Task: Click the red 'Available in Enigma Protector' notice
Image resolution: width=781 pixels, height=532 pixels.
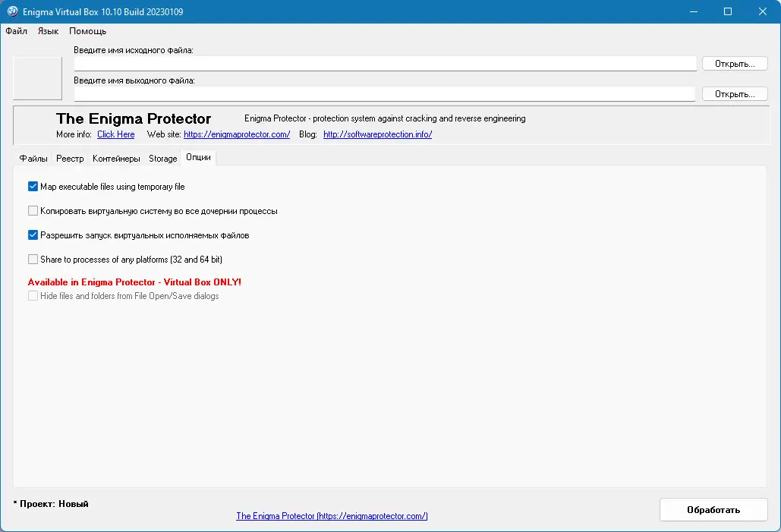Action: tap(134, 282)
